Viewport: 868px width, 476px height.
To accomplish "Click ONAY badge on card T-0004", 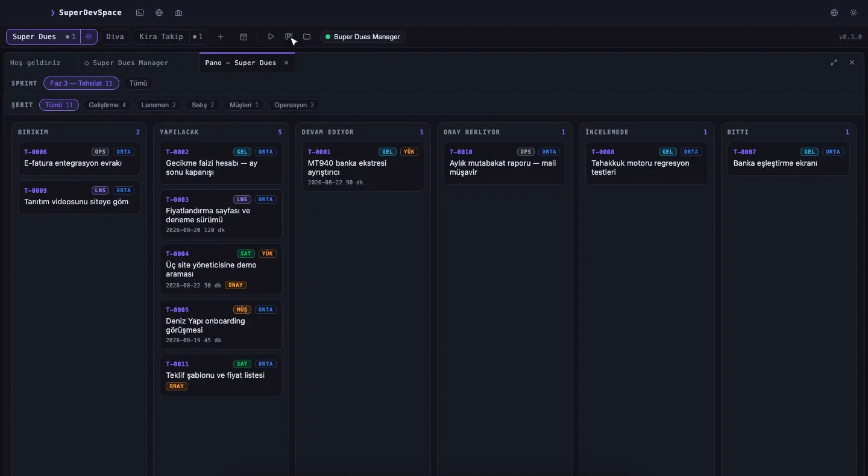I will point(236,285).
